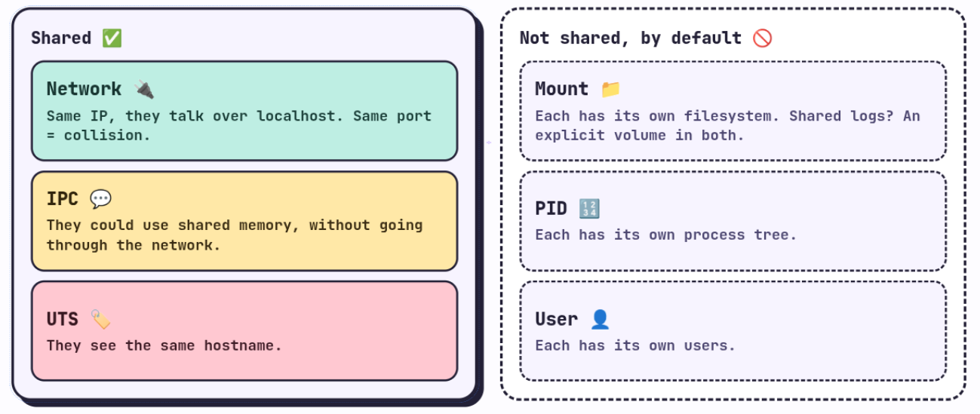The width and height of the screenshot is (980, 414).
Task: Select the dashed PID card
Action: 733,221
